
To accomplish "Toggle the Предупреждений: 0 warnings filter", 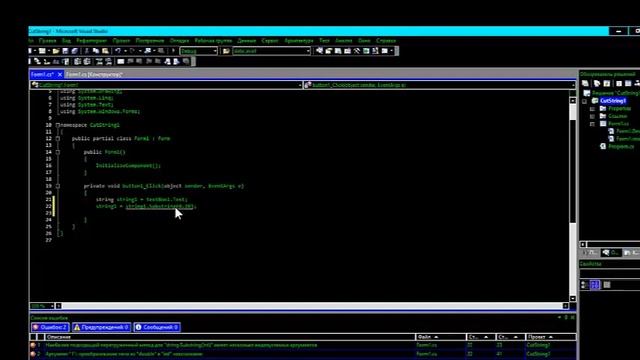I will coord(102,327).
